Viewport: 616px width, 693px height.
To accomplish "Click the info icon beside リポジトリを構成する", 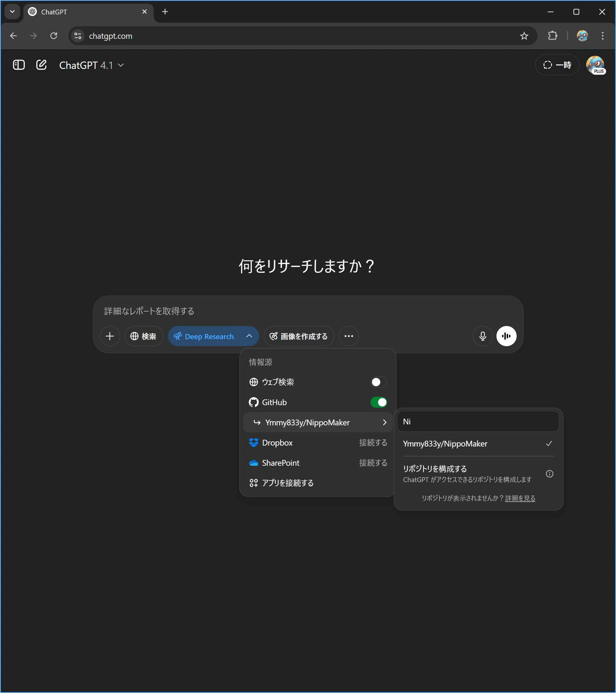I will (x=550, y=474).
